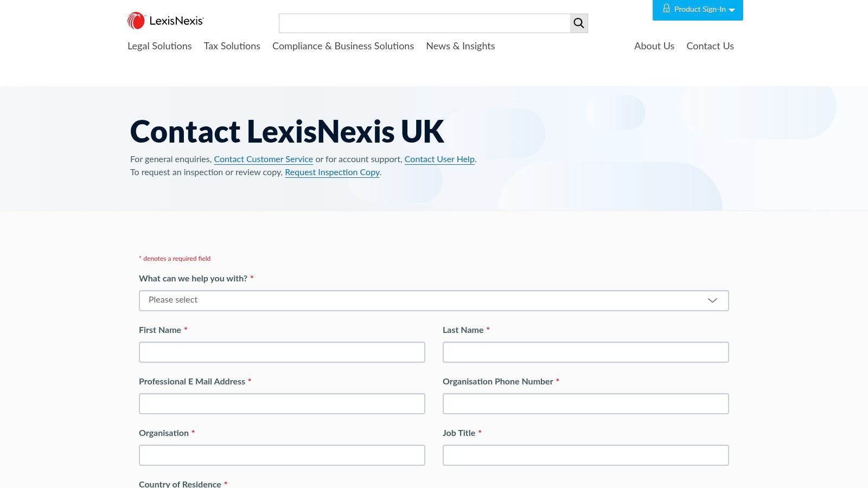Click the dropdown arrow next to Product Sign-In
Screen dimensions: 868x488
(731, 10)
